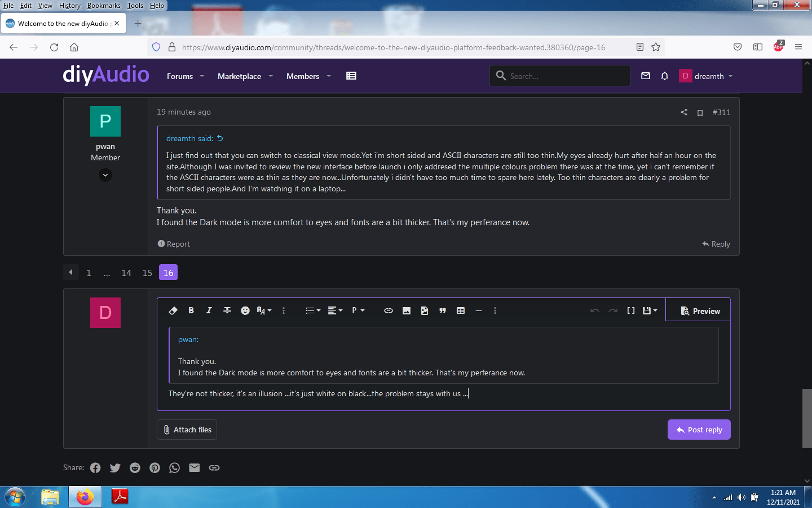The image size is (812, 508).
Task: Click the Post reply button
Action: point(699,430)
